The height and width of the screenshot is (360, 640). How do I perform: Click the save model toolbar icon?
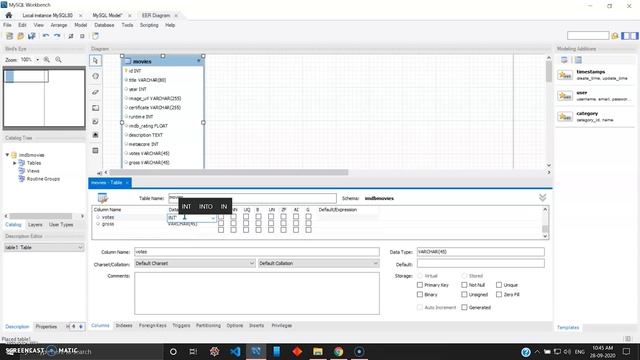click(x=31, y=36)
